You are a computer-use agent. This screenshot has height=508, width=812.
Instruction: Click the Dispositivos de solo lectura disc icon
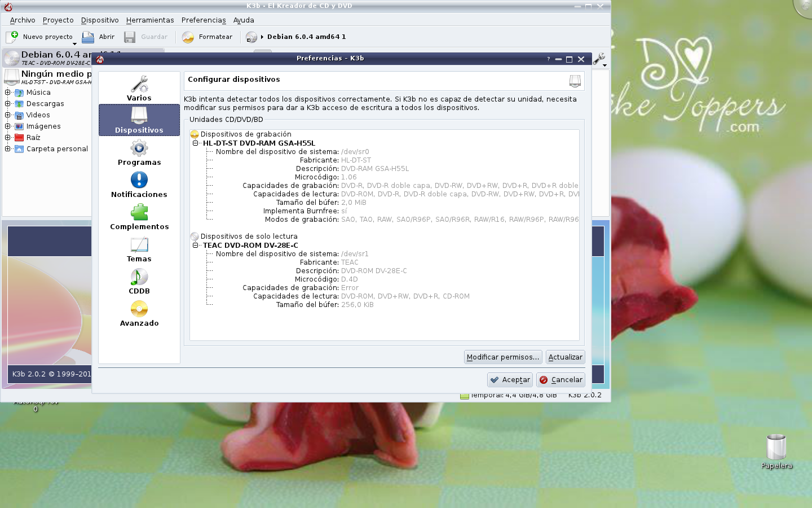click(195, 237)
